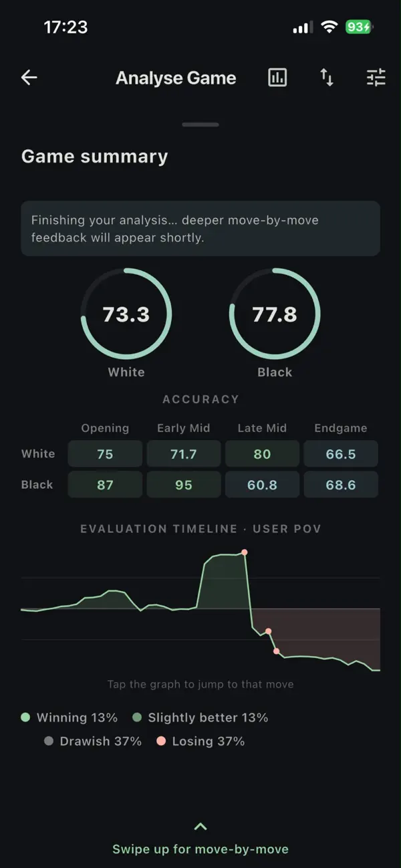Tap the Drawish 37% legend item
401x868 pixels.
(x=92, y=741)
